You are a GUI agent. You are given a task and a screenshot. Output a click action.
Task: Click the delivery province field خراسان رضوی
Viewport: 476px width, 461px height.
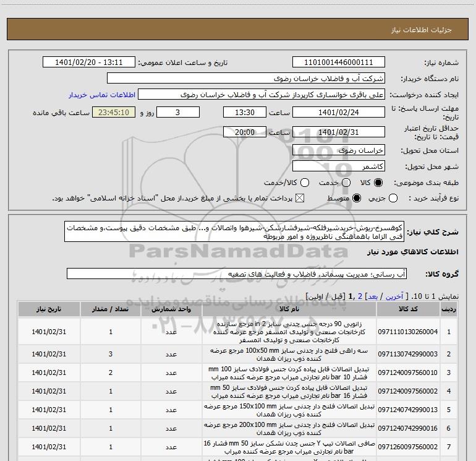pos(339,150)
